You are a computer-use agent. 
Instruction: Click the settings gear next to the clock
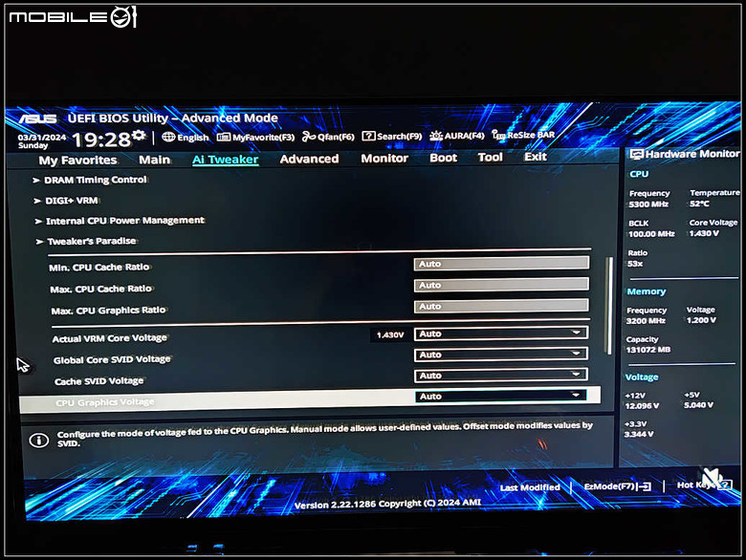139,135
